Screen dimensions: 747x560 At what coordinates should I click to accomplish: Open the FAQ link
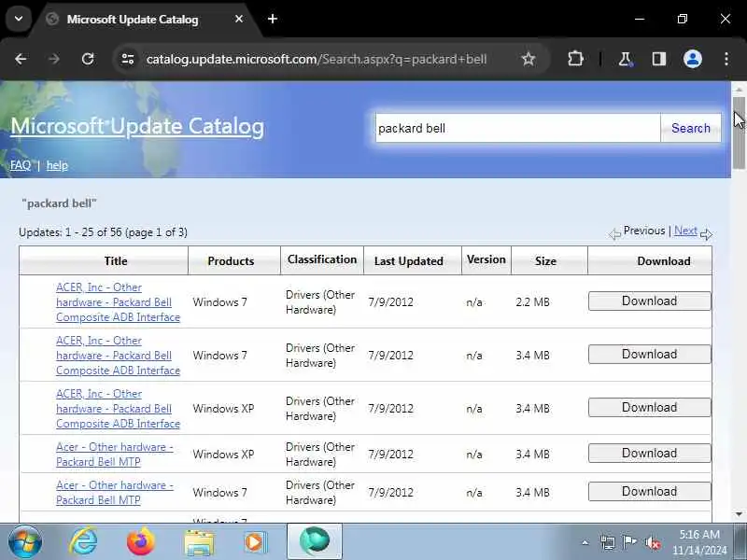pos(21,165)
